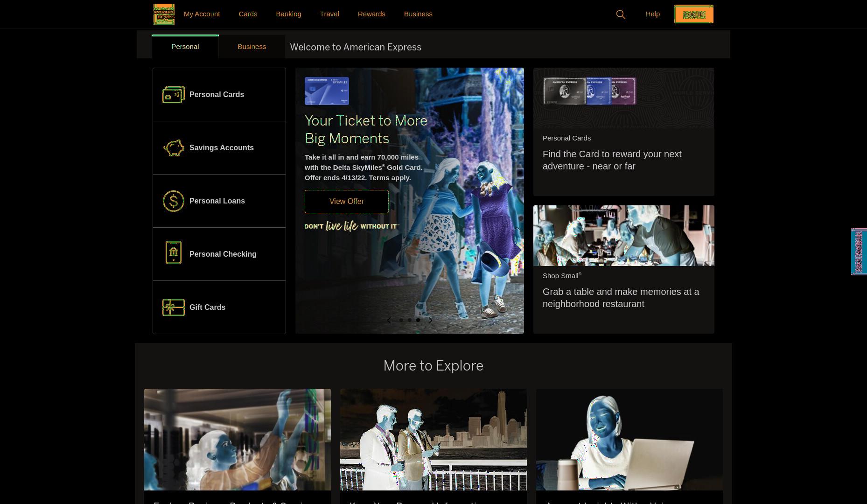Screen dimensions: 867x504
Task: Open 'Grab a table and make memories' headline
Action: (x=621, y=298)
